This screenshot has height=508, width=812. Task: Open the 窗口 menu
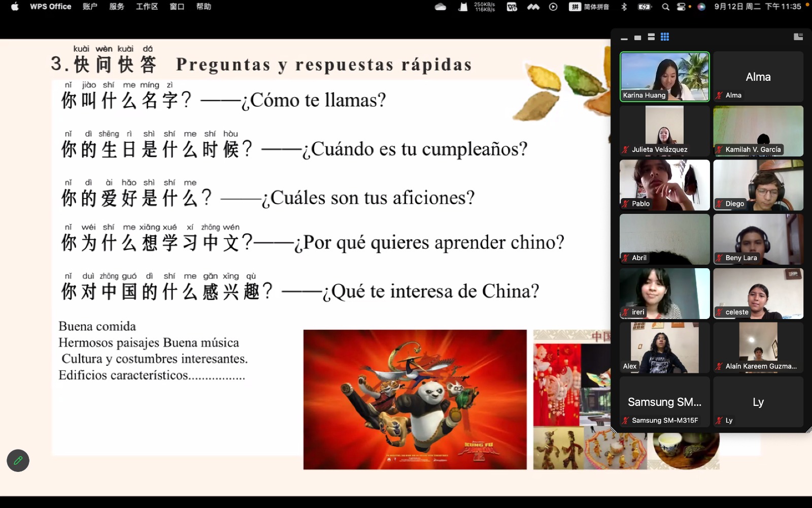pyautogui.click(x=177, y=7)
